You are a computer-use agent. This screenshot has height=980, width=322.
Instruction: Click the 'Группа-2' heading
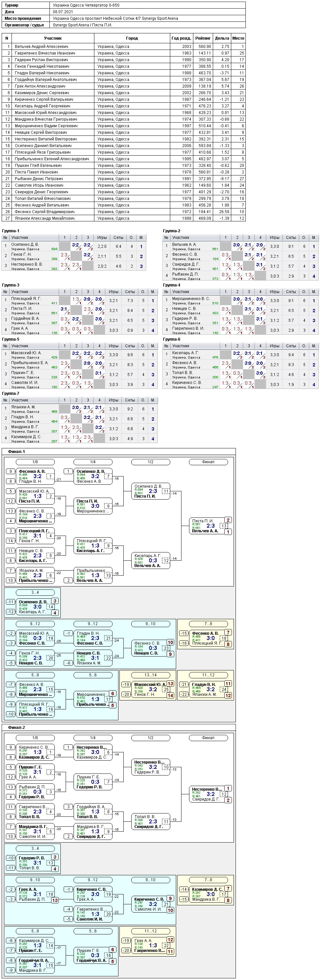(172, 231)
